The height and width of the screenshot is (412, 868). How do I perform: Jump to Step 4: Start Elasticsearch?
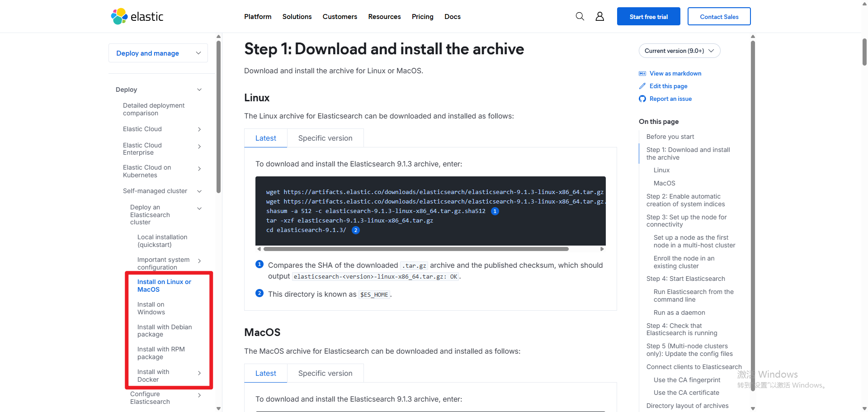tap(685, 279)
